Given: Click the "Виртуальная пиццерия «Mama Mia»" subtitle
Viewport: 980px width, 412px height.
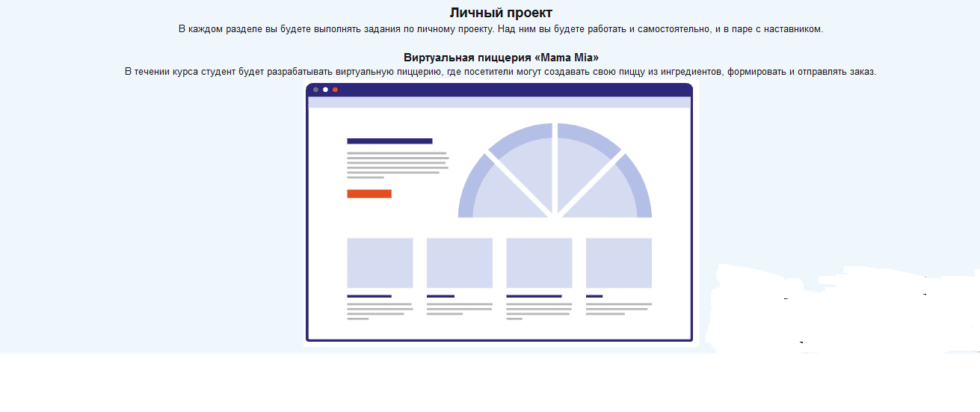Looking at the screenshot, I should tap(501, 58).
